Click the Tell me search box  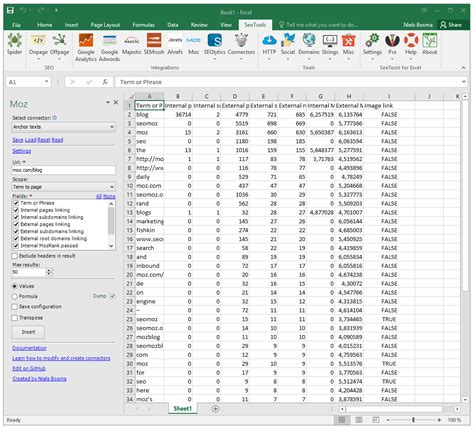pyautogui.click(x=318, y=25)
